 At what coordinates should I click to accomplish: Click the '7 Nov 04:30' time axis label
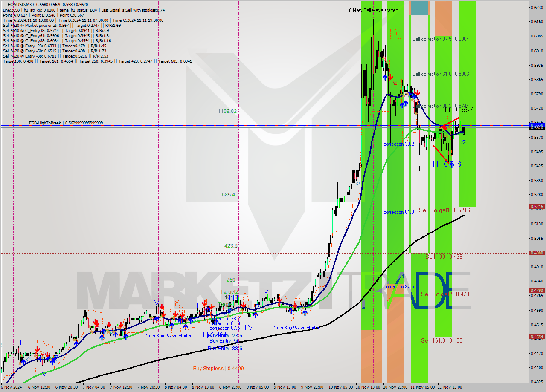click(x=94, y=387)
